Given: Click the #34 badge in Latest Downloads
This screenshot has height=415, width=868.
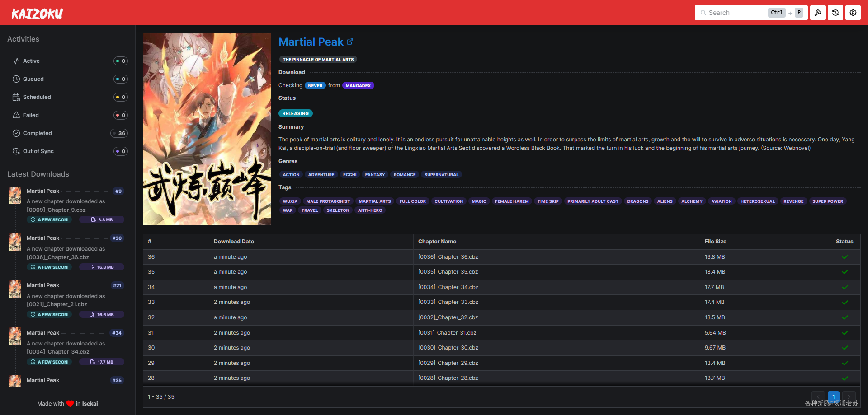Looking at the screenshot, I should 117,333.
